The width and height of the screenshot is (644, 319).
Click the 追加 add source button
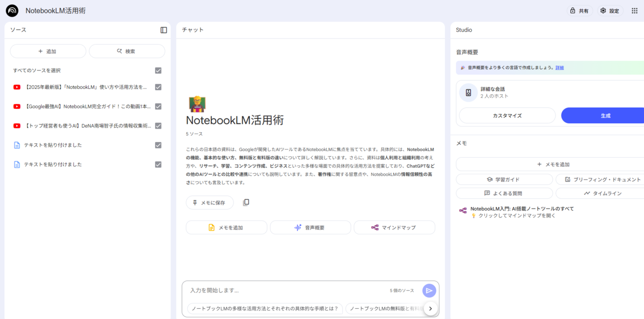tap(48, 51)
